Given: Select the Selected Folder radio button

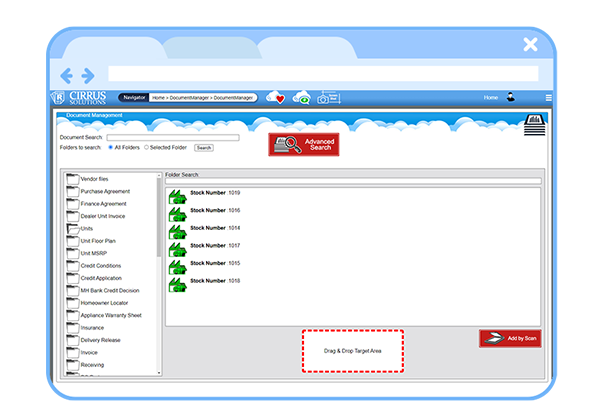Looking at the screenshot, I should coord(147,147).
